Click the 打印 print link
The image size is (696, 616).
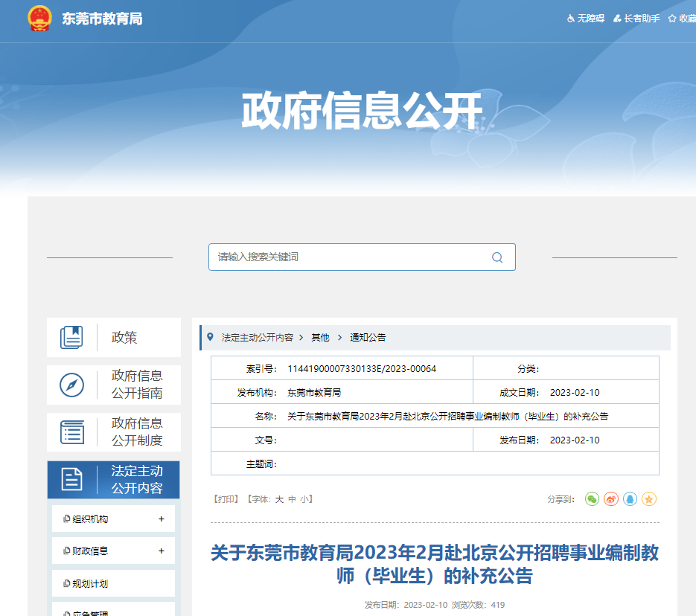point(226,499)
